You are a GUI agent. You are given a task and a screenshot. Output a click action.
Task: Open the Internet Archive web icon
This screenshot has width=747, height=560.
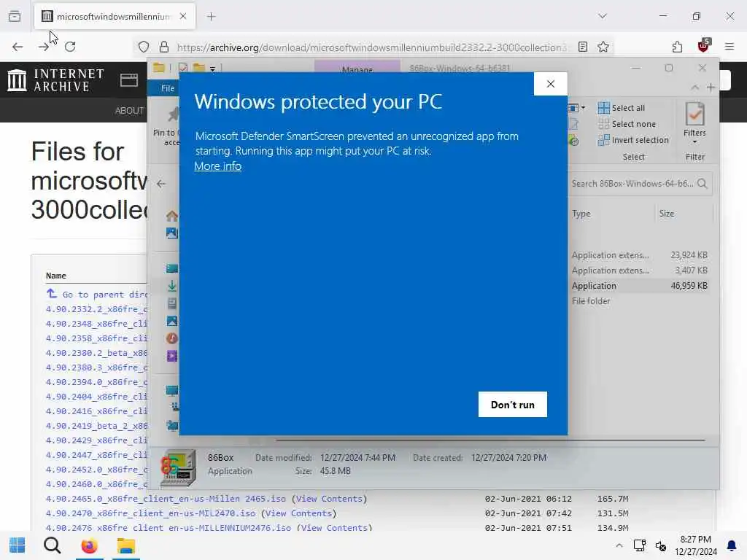(129, 80)
